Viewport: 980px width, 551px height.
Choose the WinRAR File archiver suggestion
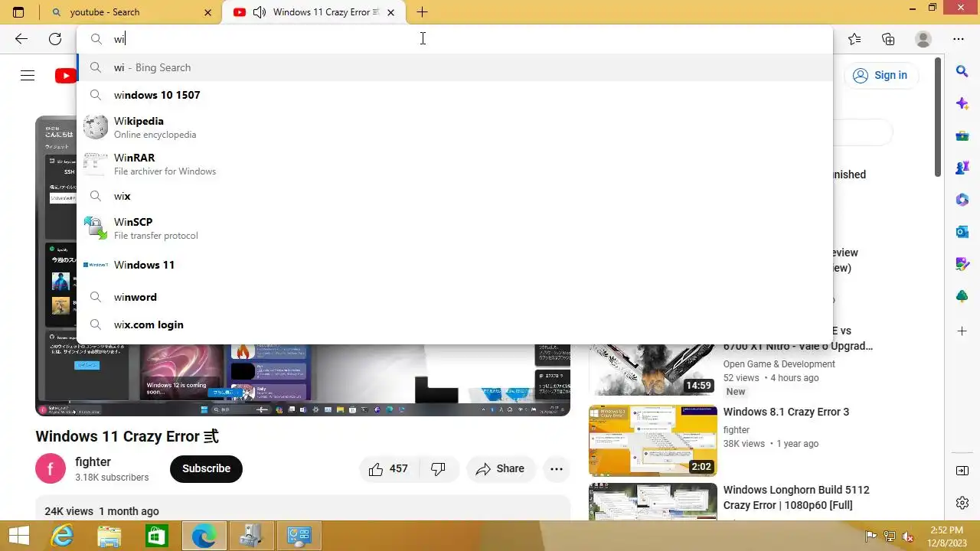[x=455, y=164]
